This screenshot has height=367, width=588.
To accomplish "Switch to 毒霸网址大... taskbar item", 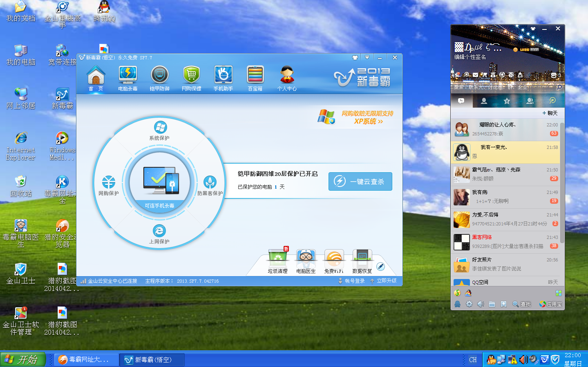I will coord(86,360).
